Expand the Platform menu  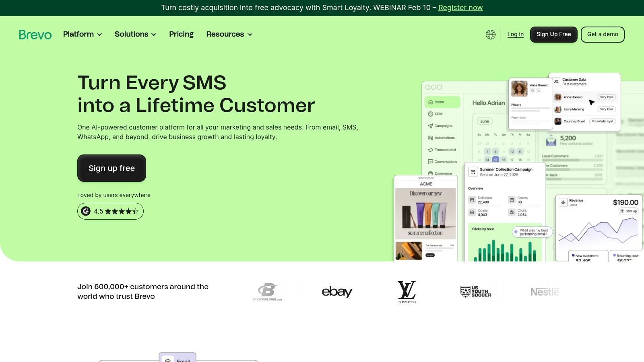(83, 34)
